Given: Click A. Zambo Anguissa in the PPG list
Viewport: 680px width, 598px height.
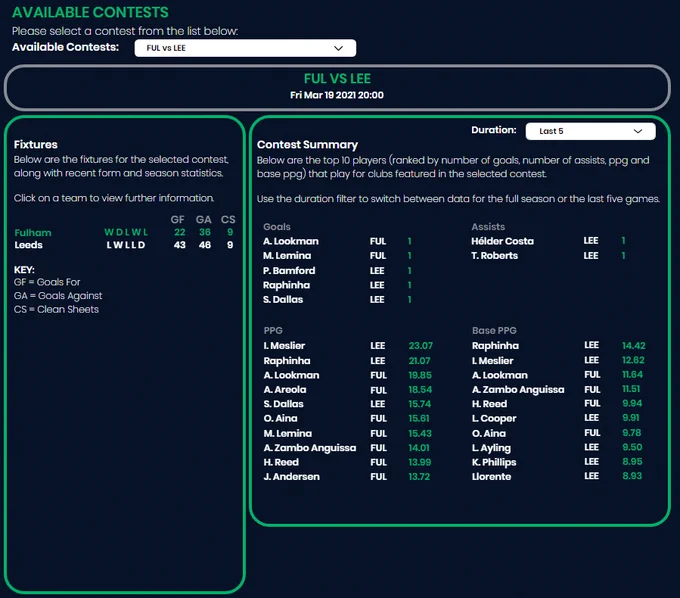Looking at the screenshot, I should [x=310, y=448].
